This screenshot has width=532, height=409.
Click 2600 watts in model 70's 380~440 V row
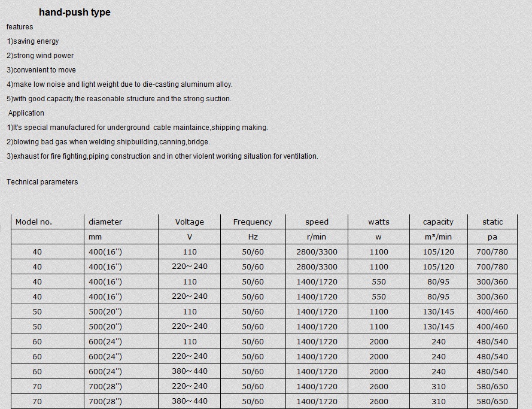[x=379, y=401]
